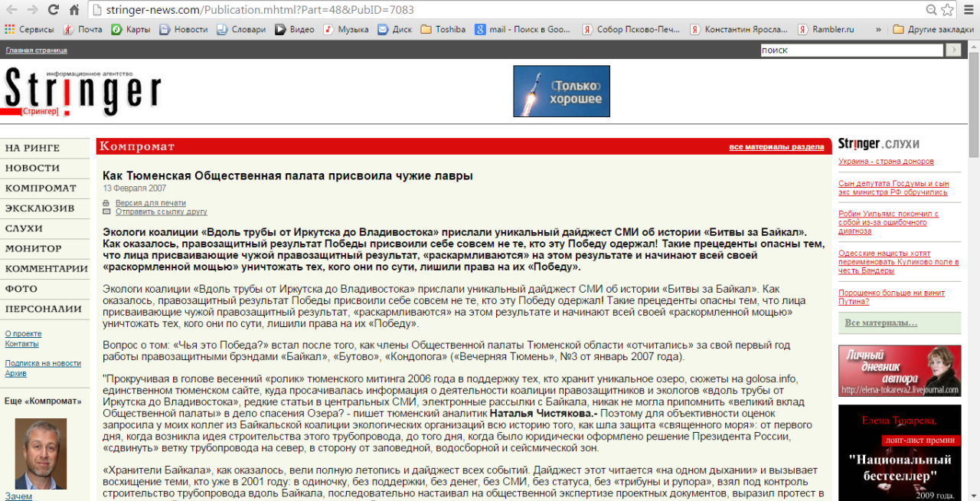Screen dimensions: 980x501
Task: Open Одесские нацисты хотят переименовать article
Action: click(x=898, y=262)
